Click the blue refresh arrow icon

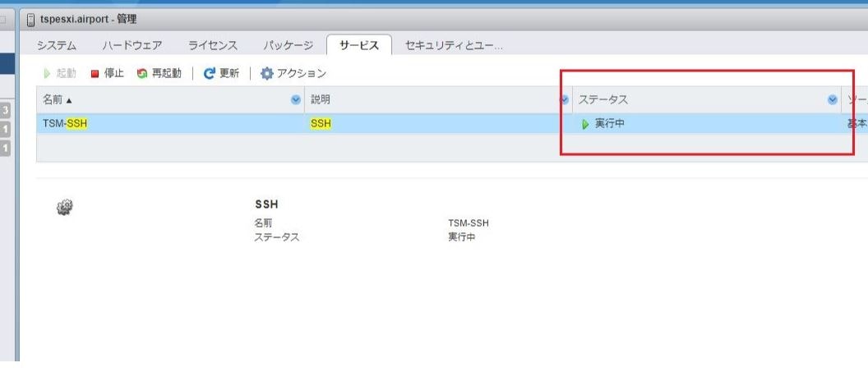[x=210, y=74]
